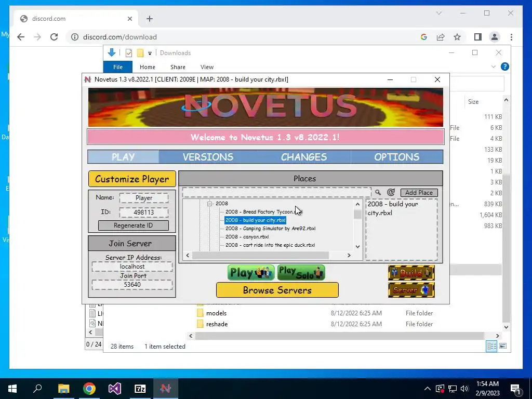Click places list horizontal scrollbar left arrow
The image size is (532, 399).
point(188,255)
